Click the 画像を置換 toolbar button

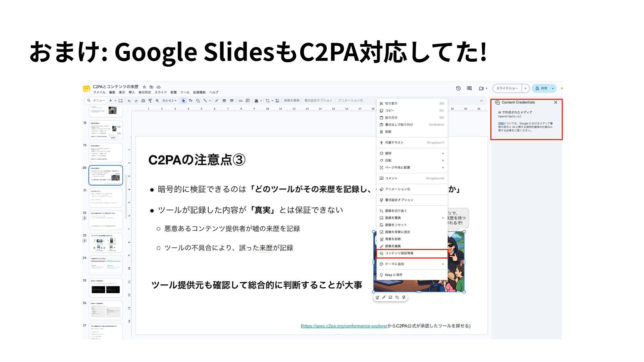click(291, 101)
